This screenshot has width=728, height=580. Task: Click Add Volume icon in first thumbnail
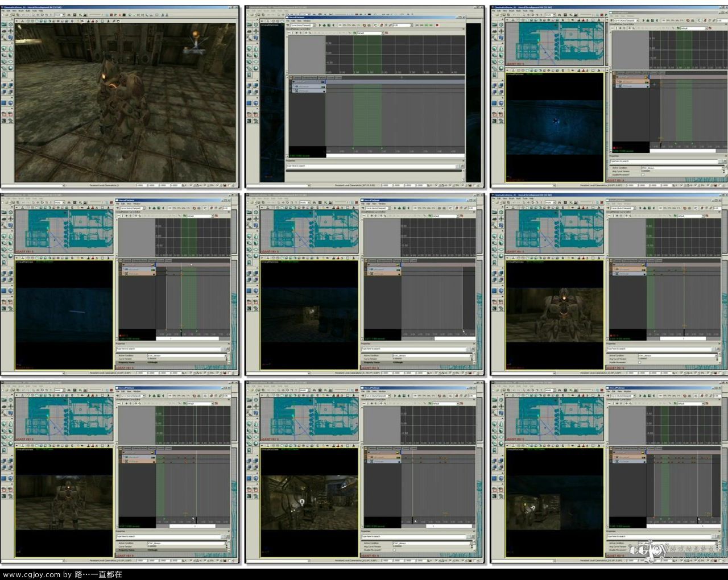click(11, 103)
